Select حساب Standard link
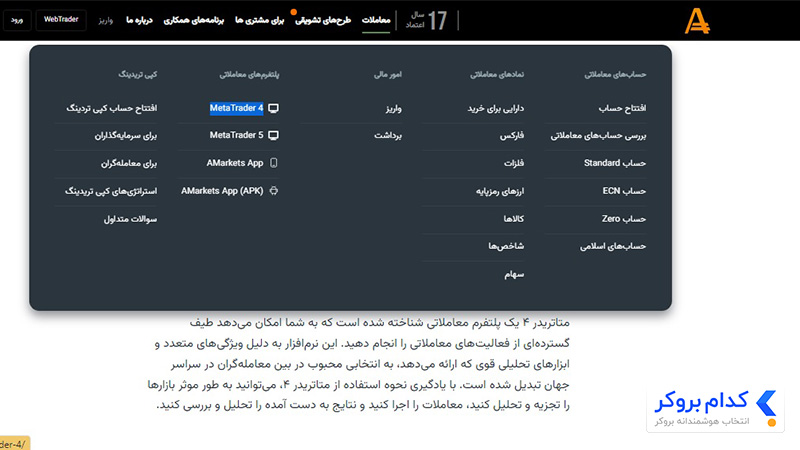The width and height of the screenshot is (800, 450). click(615, 163)
